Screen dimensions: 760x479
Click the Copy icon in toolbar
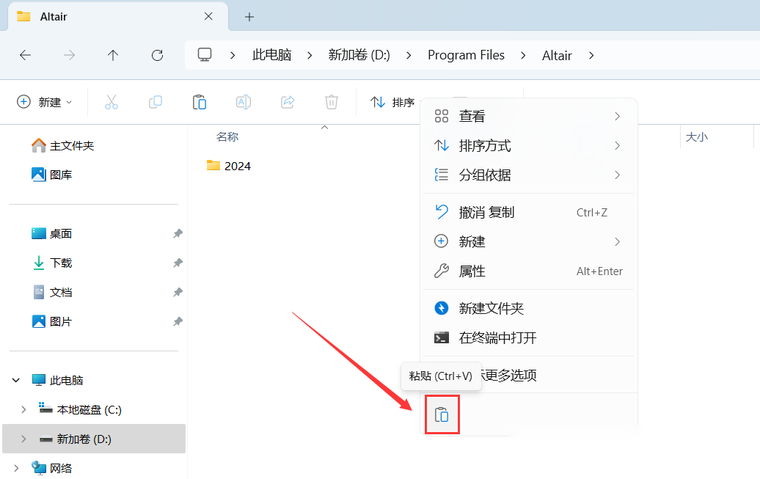pyautogui.click(x=155, y=102)
